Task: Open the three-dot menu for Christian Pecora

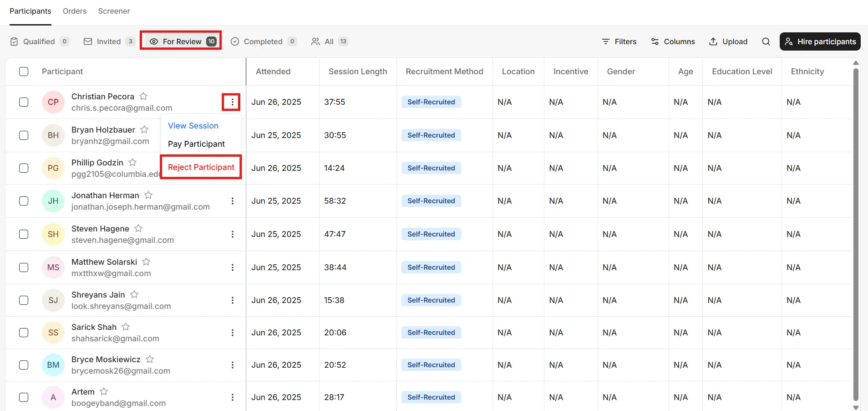Action: (232, 102)
